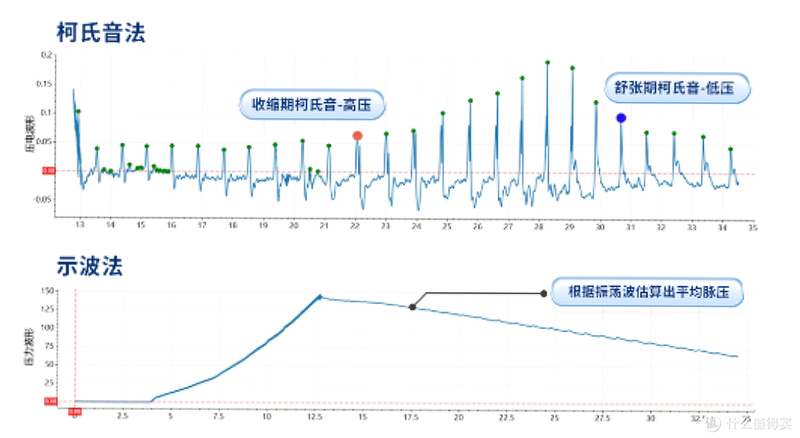Click the 压电波形 vertical axis label
This screenshot has height=438, width=800.
pos(30,134)
